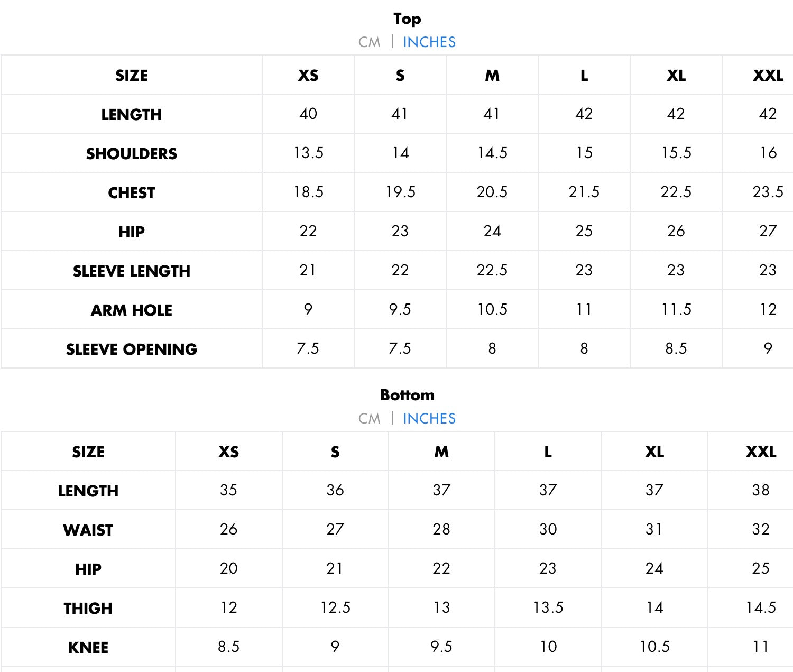Click the SHOULDERS row label
793x672 pixels.
(132, 154)
